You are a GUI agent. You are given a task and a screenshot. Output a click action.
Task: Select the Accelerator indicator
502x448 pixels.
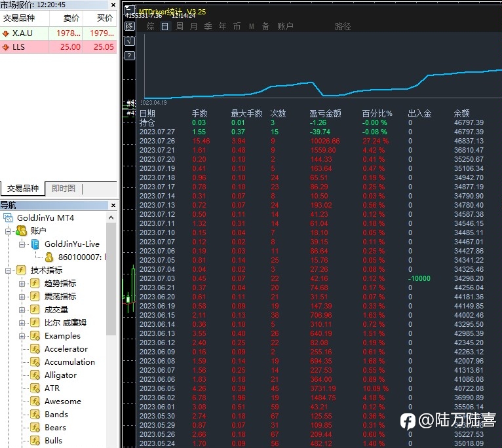66,349
